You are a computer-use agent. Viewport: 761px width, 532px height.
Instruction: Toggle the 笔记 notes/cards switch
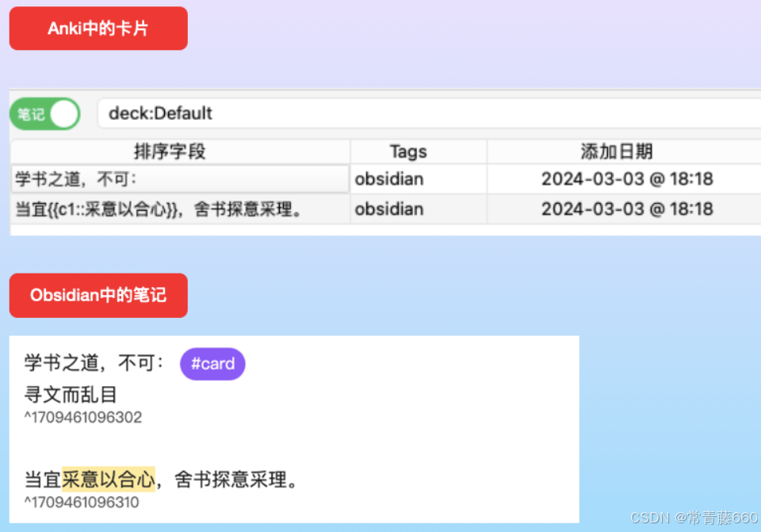point(45,114)
